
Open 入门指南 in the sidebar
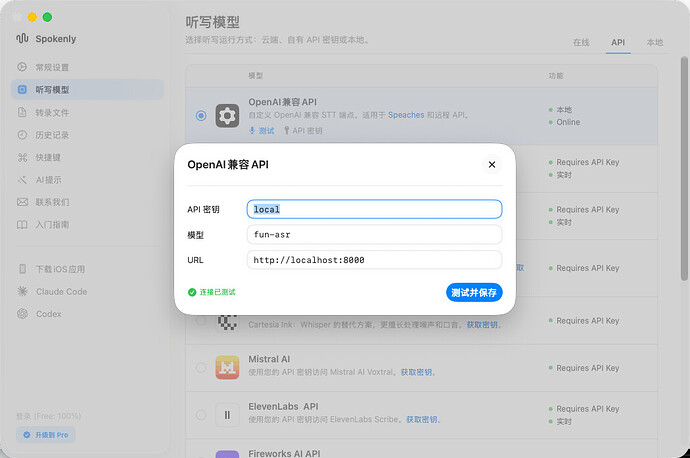coord(87,224)
